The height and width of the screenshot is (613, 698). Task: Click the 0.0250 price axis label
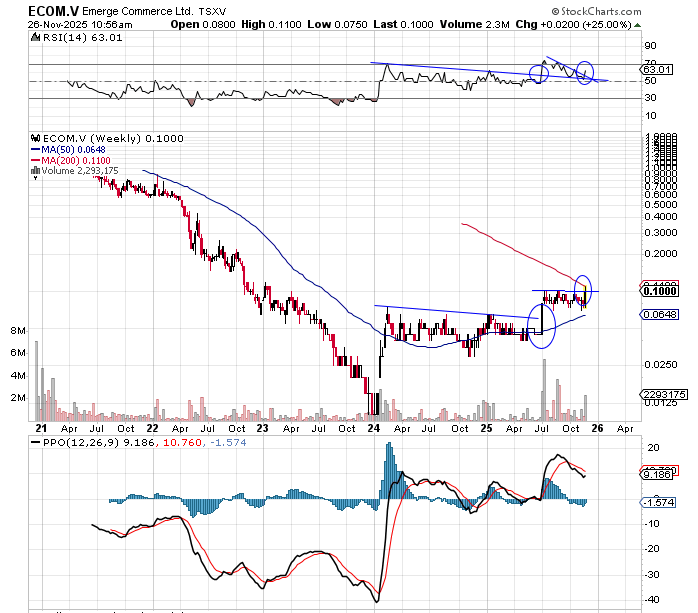661,365
